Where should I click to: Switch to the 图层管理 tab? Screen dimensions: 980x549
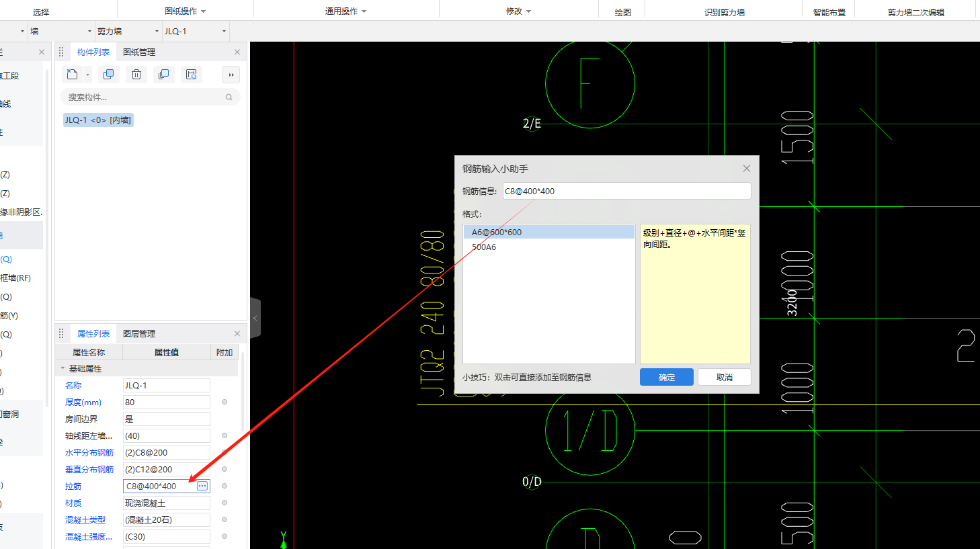139,334
